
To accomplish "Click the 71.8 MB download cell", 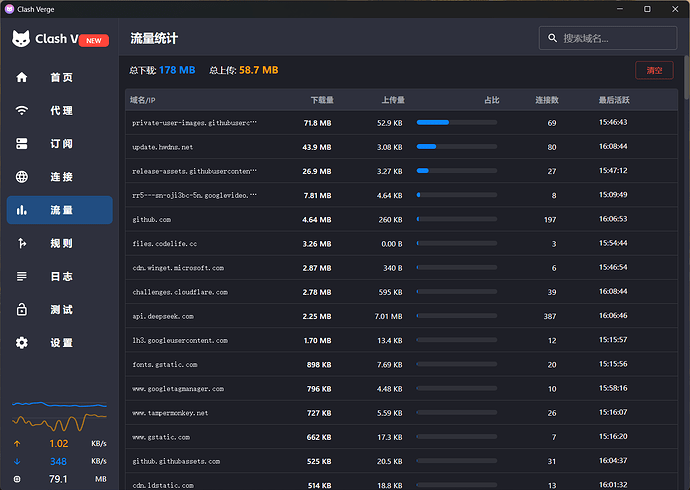I will (317, 123).
